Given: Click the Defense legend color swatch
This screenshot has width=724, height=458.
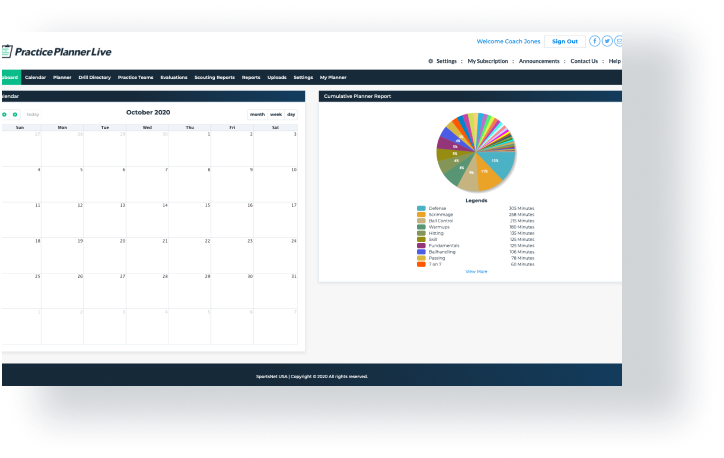Looking at the screenshot, I should click(x=421, y=208).
